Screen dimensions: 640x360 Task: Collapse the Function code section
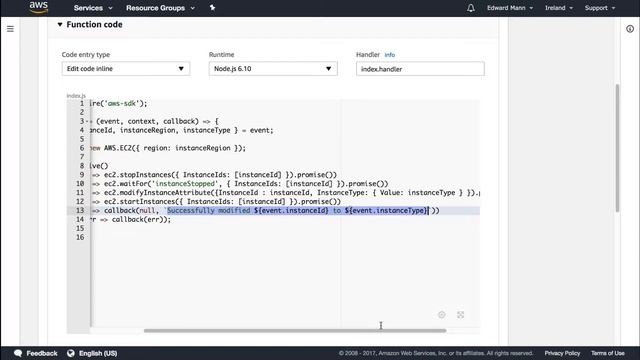click(60, 24)
